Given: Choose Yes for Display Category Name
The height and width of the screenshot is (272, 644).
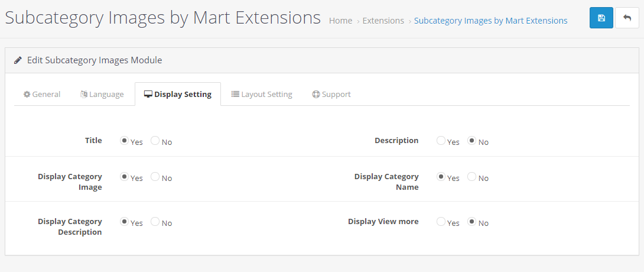Looking at the screenshot, I should (x=441, y=177).
